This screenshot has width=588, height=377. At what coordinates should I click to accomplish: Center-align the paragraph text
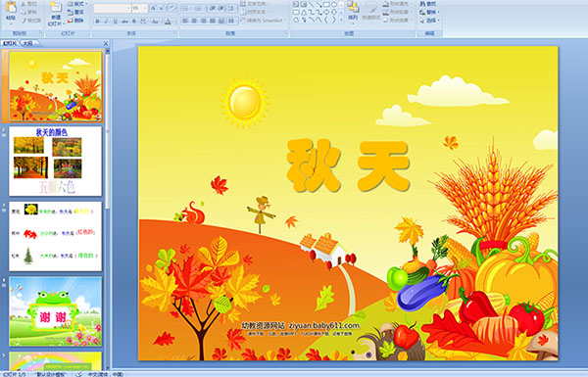(194, 21)
